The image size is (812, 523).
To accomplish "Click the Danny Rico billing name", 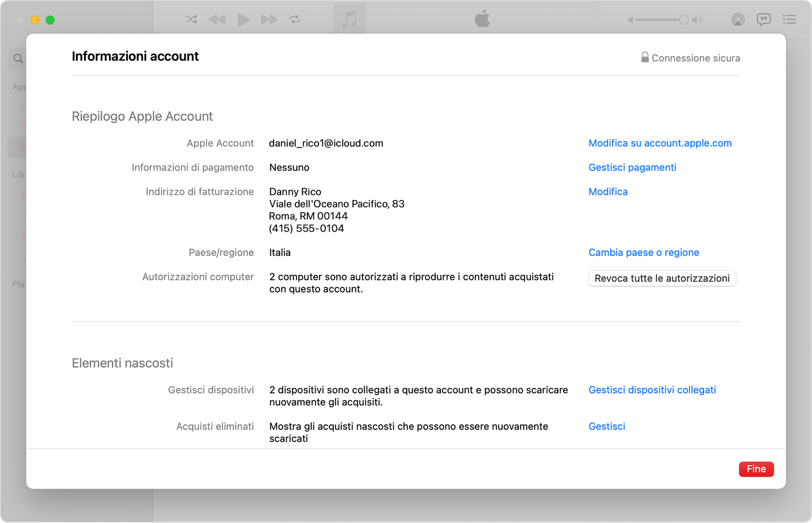I will tap(295, 192).
